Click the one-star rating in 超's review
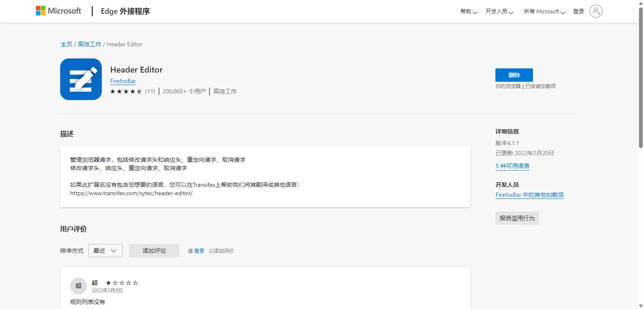 122,283
